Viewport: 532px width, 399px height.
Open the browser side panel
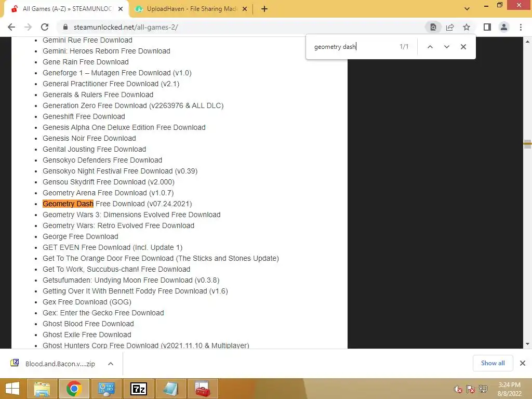(x=487, y=27)
